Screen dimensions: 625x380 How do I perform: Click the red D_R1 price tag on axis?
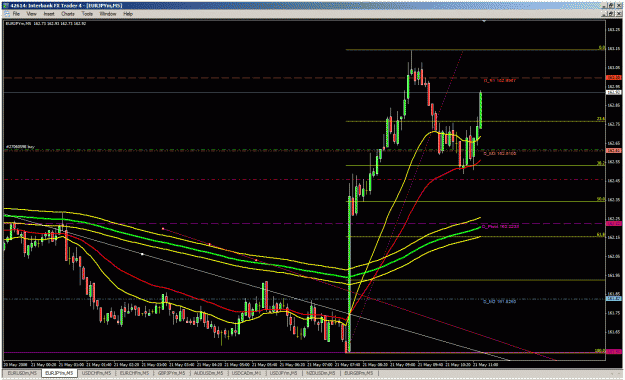click(614, 77)
